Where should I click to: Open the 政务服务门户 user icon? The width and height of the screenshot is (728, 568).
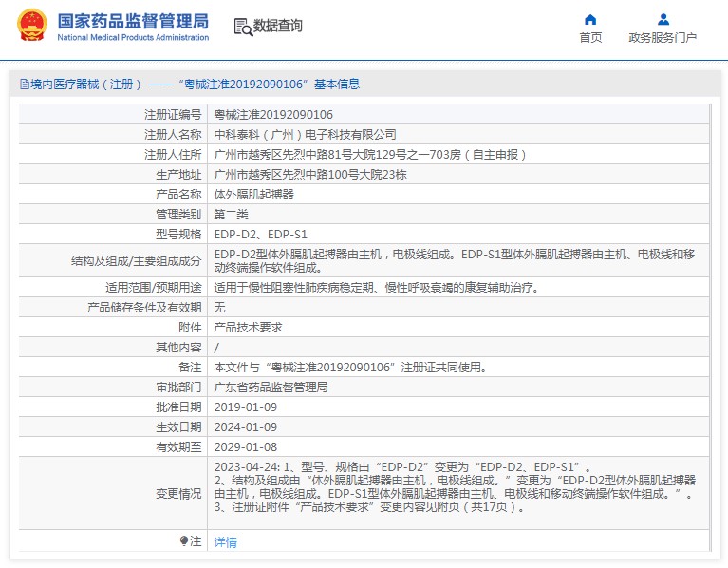click(x=663, y=20)
